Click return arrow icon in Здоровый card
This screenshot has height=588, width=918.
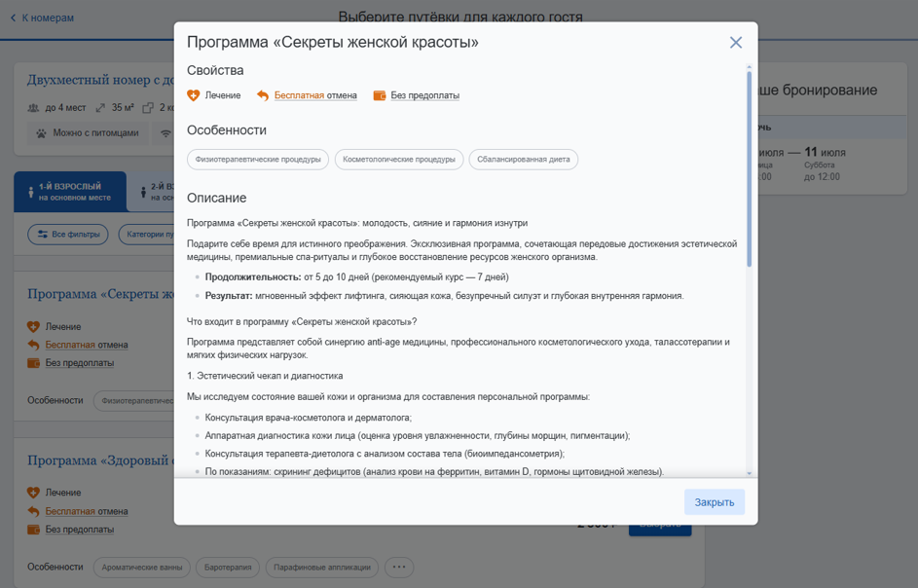pos(33,511)
